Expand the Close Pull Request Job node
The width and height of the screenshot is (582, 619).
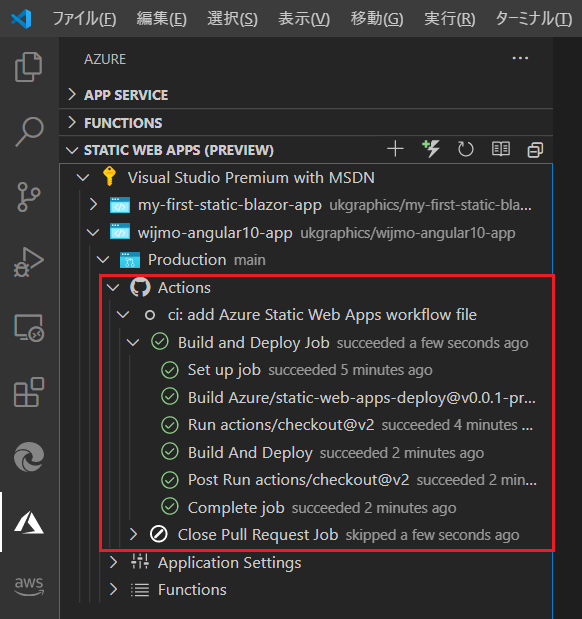coord(133,535)
